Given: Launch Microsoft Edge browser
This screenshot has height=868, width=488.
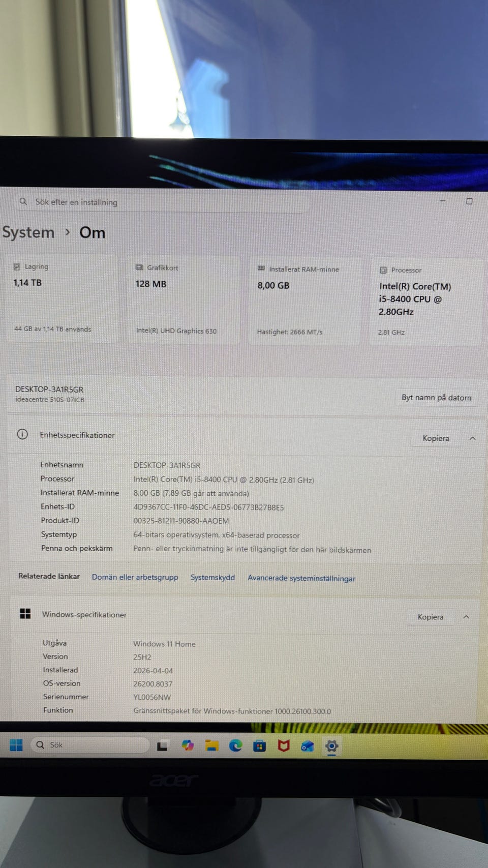Looking at the screenshot, I should [235, 746].
